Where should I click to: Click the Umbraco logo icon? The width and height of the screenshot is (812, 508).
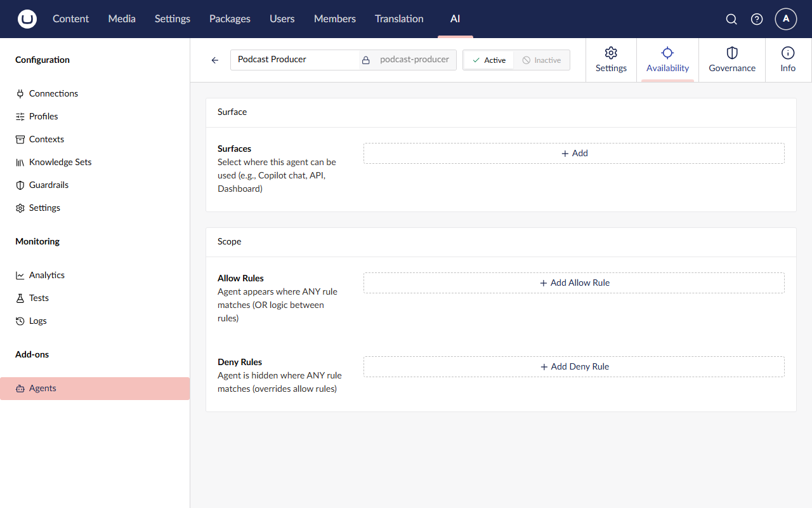pyautogui.click(x=27, y=19)
